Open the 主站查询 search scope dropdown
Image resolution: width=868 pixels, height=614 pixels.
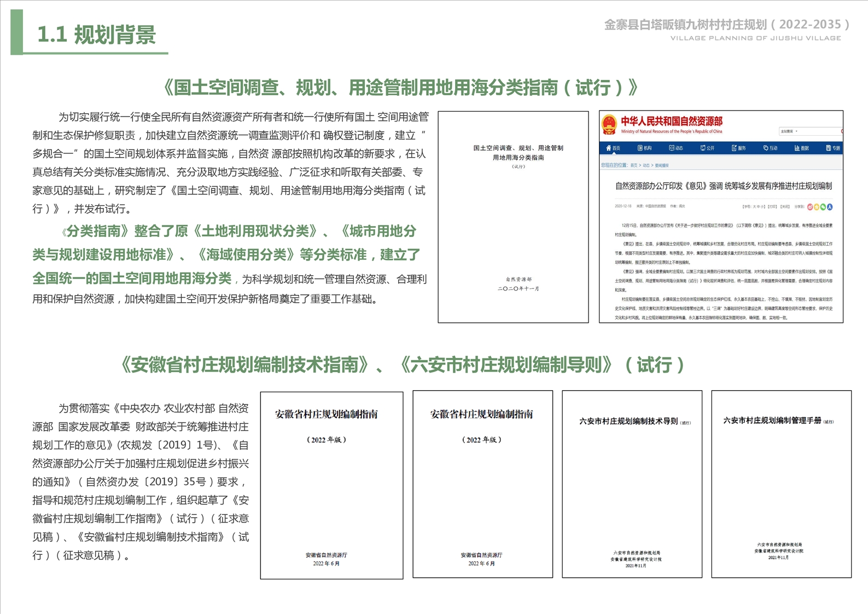click(790, 131)
